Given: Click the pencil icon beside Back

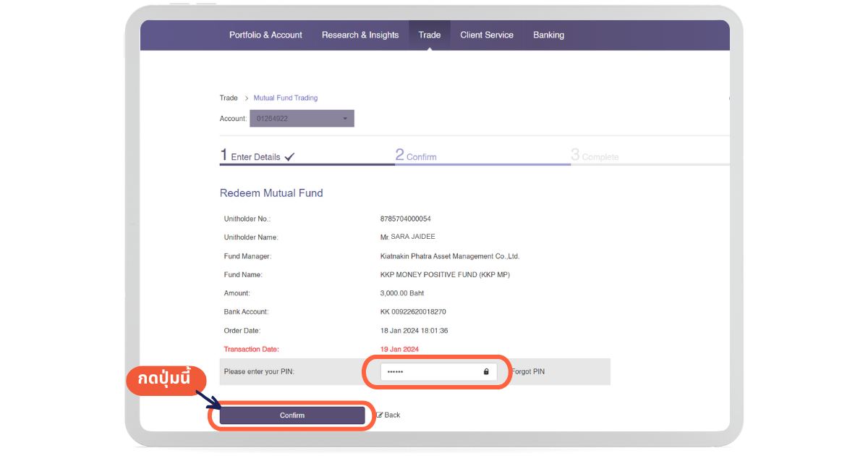Looking at the screenshot, I should pos(380,415).
